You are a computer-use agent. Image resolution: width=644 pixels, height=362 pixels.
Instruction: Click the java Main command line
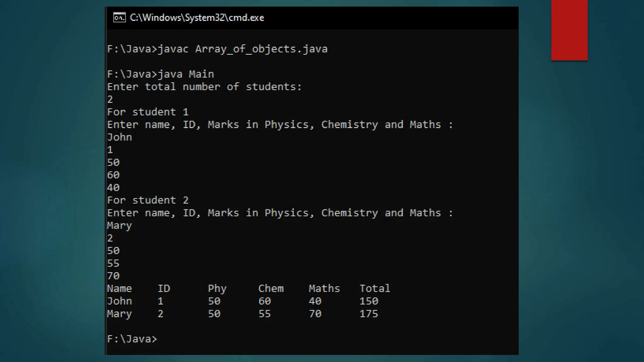[x=160, y=74]
